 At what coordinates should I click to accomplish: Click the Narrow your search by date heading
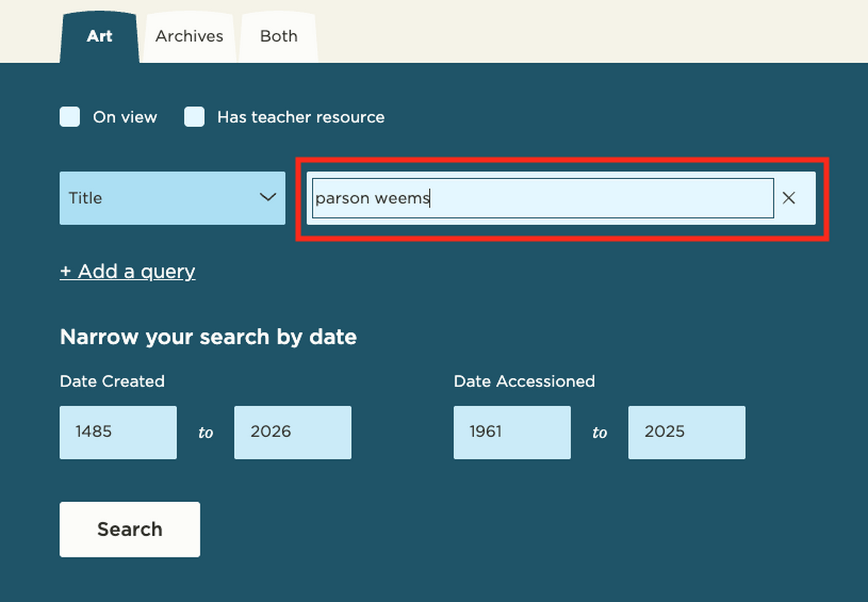208,337
